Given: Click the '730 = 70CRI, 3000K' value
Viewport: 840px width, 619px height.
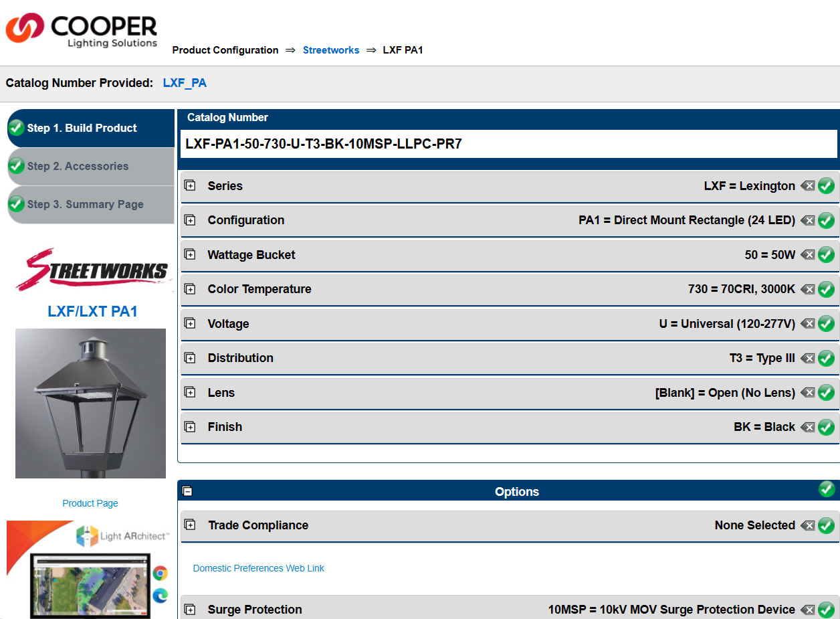Looking at the screenshot, I should click(742, 289).
